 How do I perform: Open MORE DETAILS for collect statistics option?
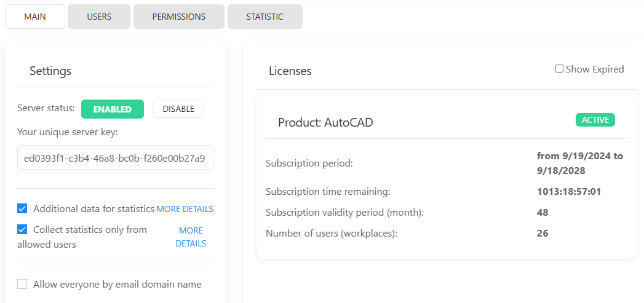coord(191,237)
